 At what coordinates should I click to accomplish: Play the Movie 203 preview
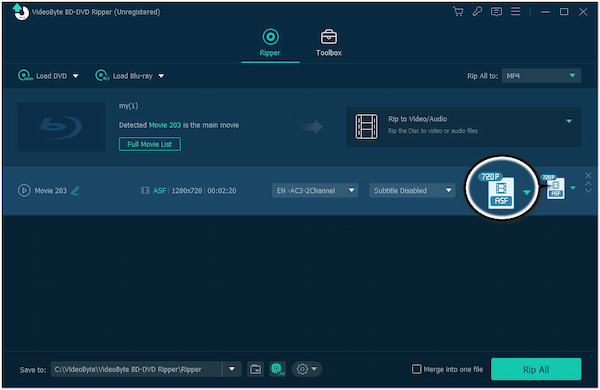pyautogui.click(x=24, y=190)
